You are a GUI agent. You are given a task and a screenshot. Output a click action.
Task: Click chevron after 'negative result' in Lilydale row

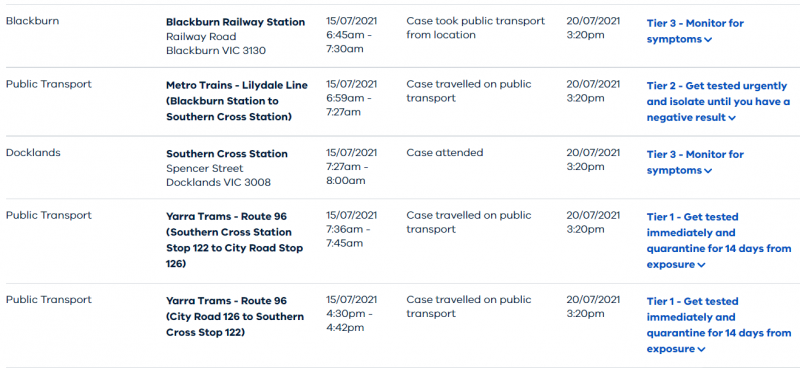[732, 118]
